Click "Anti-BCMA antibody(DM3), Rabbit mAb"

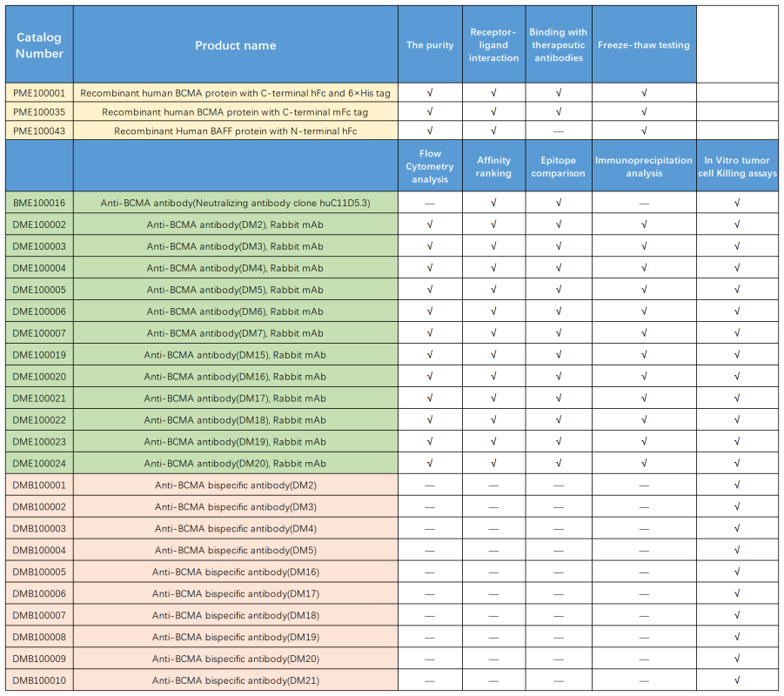pyautogui.click(x=235, y=246)
